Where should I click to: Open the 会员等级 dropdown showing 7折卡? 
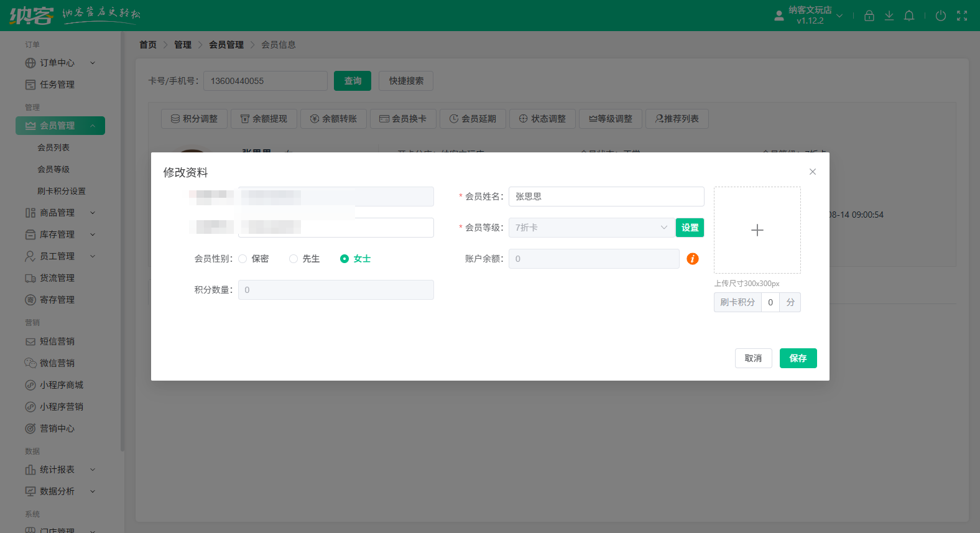[x=591, y=228]
